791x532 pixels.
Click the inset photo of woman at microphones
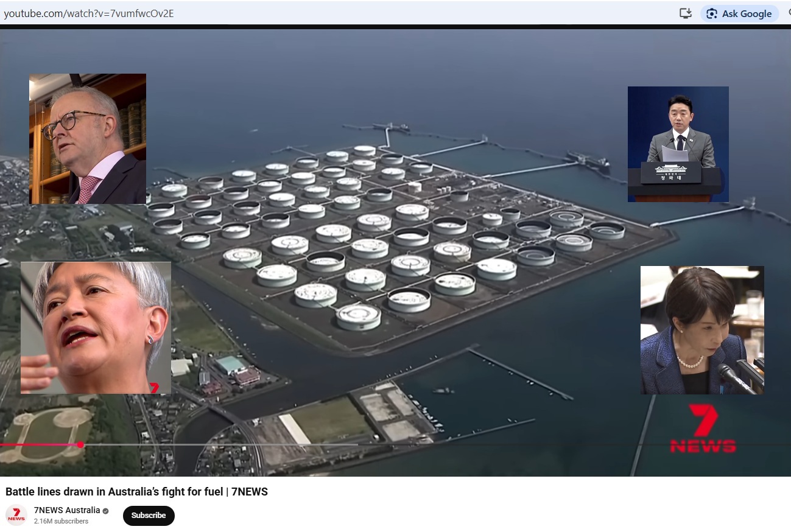(x=701, y=330)
